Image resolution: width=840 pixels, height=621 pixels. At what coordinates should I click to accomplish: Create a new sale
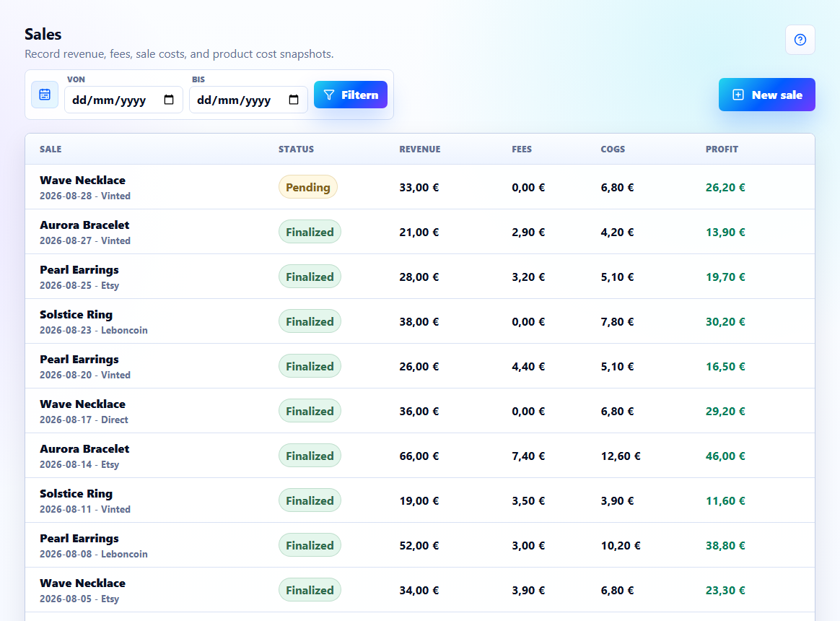(766, 95)
